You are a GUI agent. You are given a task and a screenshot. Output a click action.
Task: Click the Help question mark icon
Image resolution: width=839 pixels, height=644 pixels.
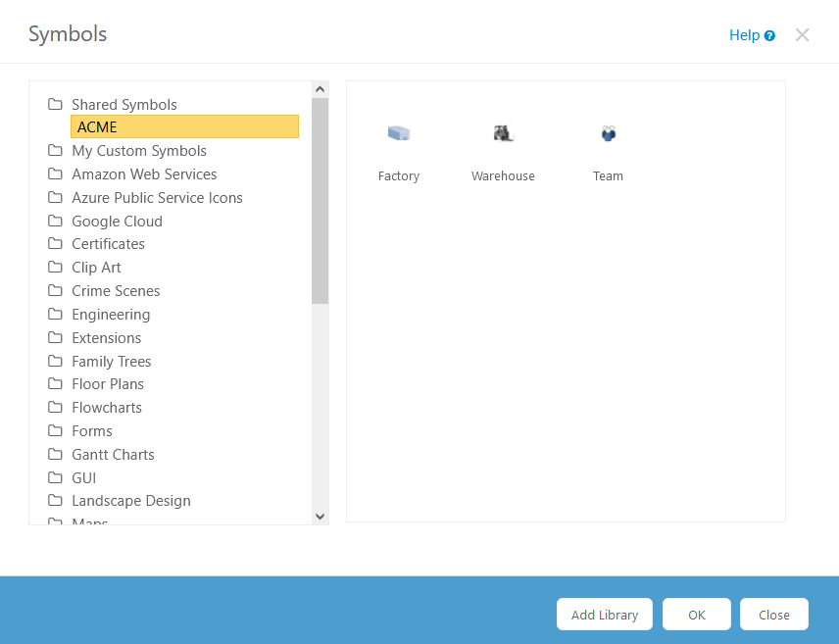(x=770, y=35)
